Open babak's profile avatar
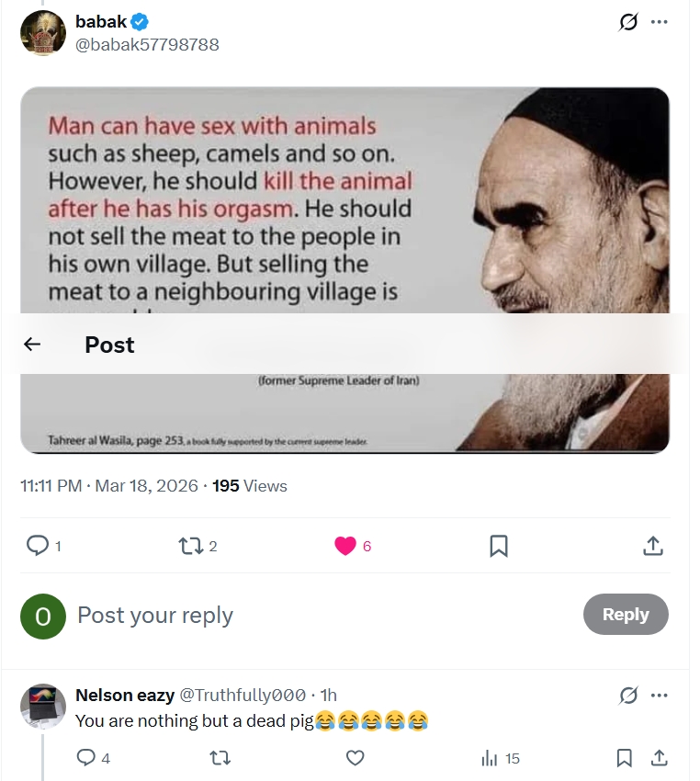Viewport: 700px width, 781px height. point(43,33)
